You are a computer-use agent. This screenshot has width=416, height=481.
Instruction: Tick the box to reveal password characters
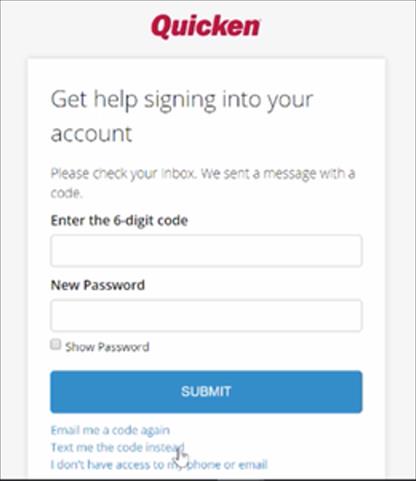(55, 344)
